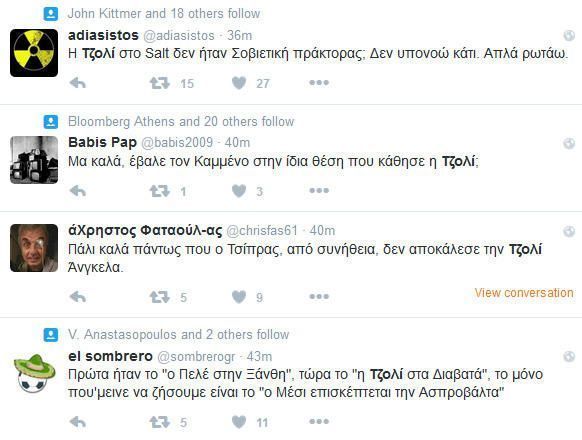Reply to Babis Pap's tweet
582x440 pixels.
click(x=78, y=191)
